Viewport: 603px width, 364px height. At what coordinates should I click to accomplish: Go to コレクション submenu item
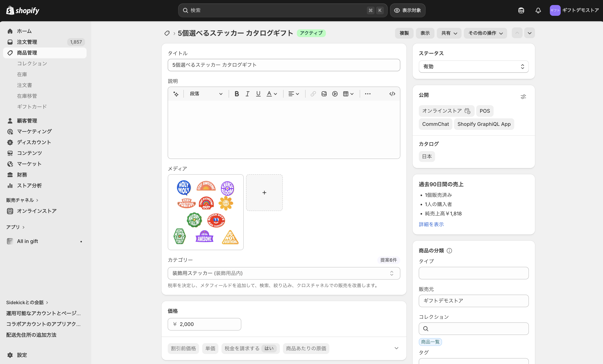(32, 63)
